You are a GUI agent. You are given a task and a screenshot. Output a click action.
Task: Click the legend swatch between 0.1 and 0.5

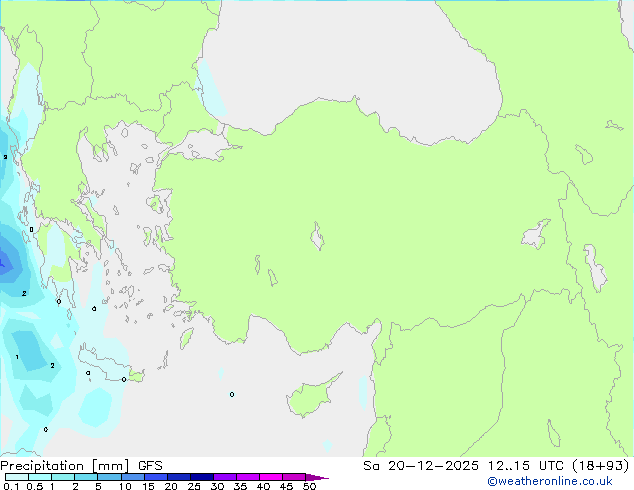point(17,477)
